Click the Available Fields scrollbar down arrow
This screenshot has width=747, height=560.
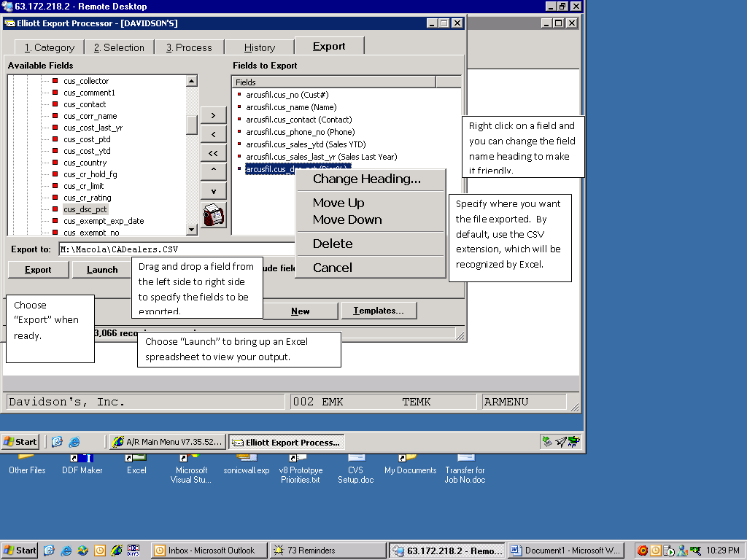pos(192,230)
